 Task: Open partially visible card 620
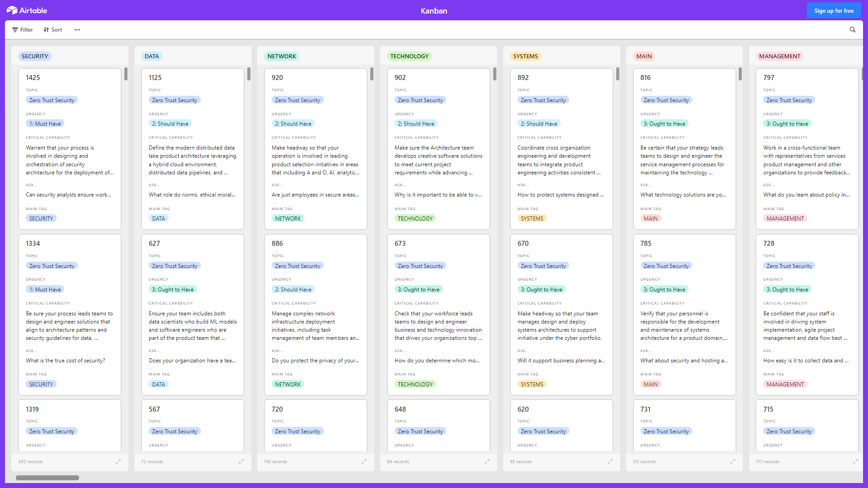point(561,425)
